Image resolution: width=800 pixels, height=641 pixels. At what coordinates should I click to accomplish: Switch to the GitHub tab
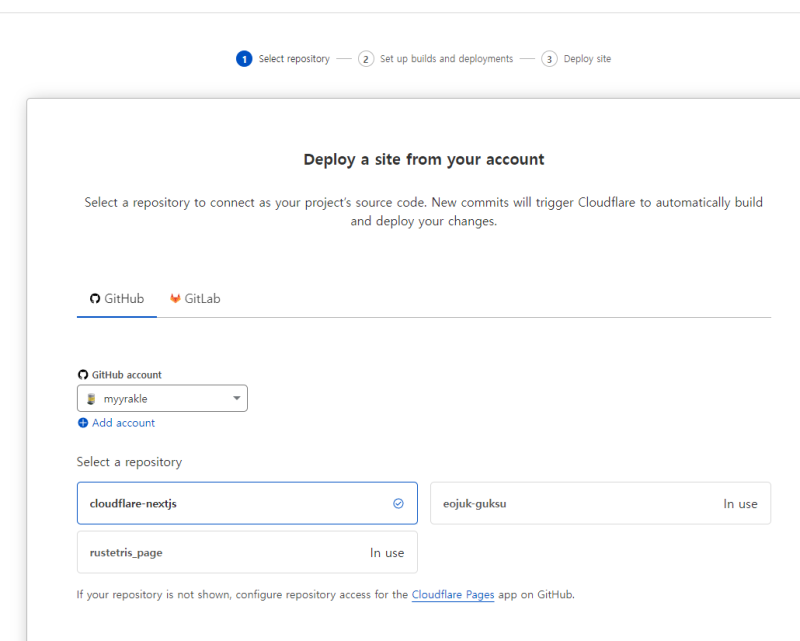click(x=117, y=299)
